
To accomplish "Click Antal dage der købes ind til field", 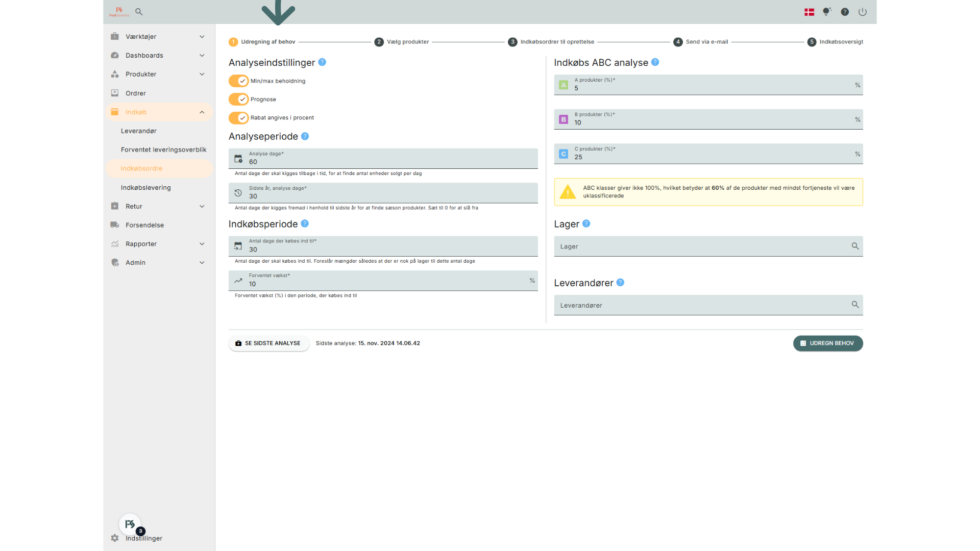I will click(383, 246).
